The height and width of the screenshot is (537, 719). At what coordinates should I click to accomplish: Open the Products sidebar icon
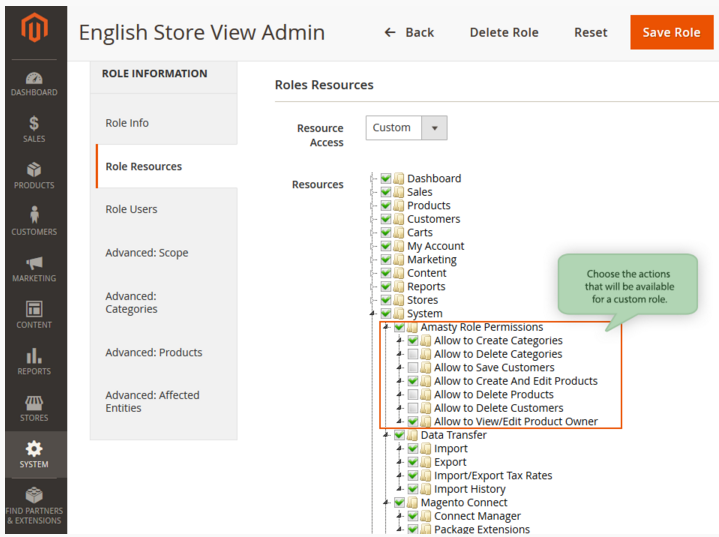point(34,171)
